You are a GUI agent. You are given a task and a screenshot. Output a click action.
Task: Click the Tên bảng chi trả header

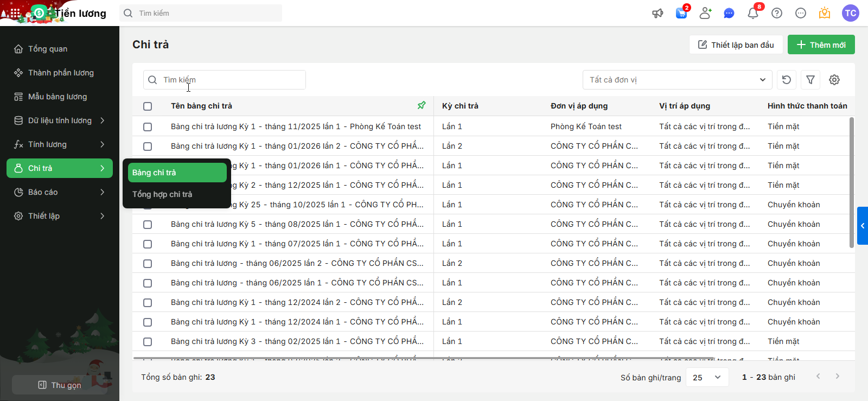click(201, 106)
